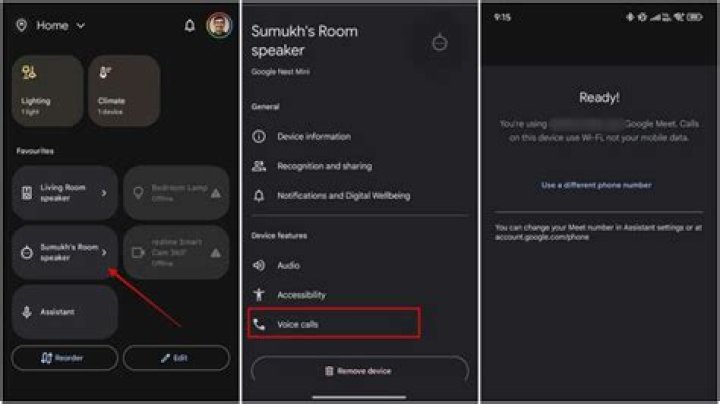Viewport: 720px width, 404px height.
Task: Tap the Lighting lamps icon
Action: tap(29, 72)
